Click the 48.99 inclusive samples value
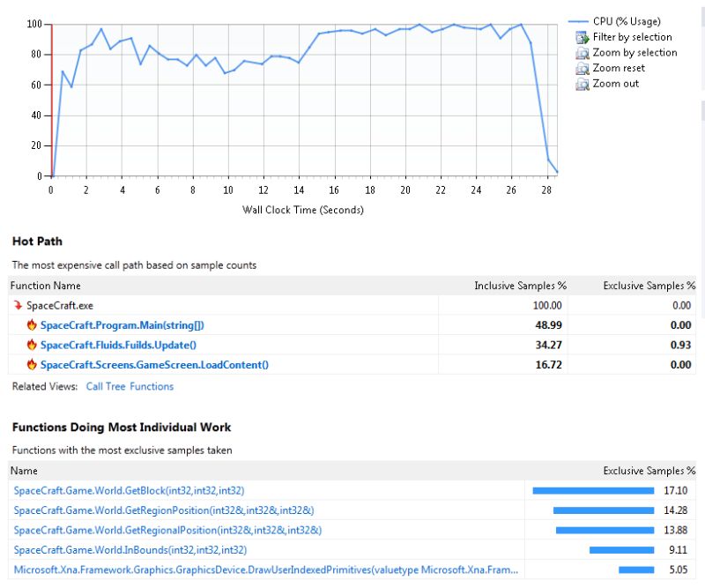The width and height of the screenshot is (705, 588). click(x=548, y=325)
